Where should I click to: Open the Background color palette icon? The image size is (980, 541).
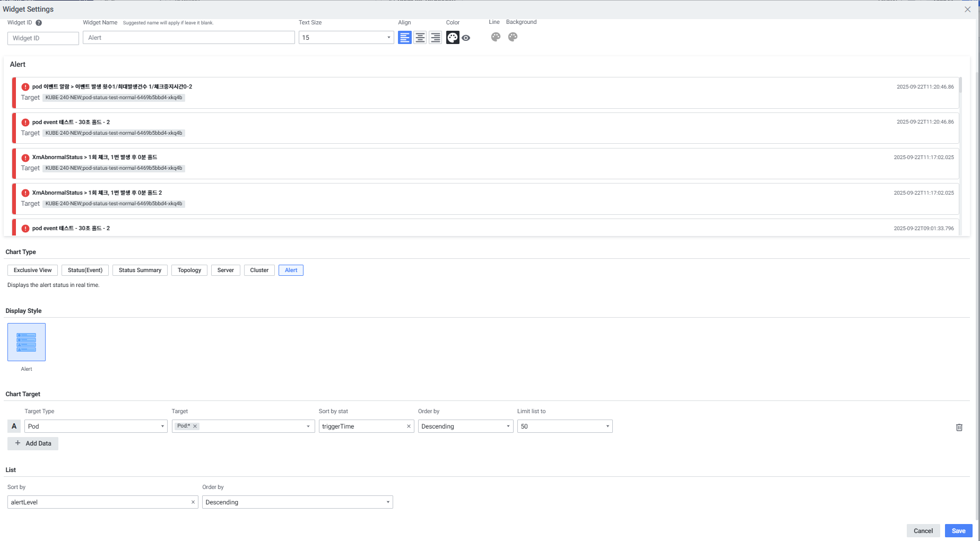pos(513,37)
